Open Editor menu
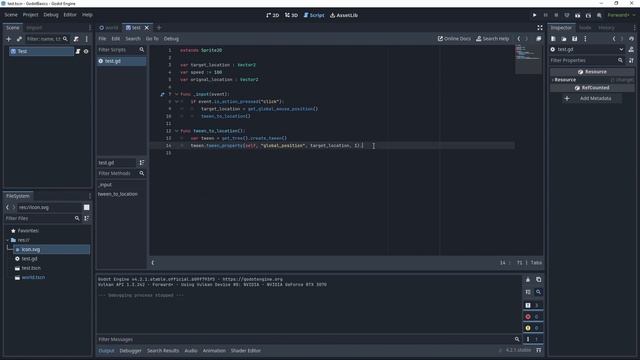The image size is (640, 360). coord(70,15)
